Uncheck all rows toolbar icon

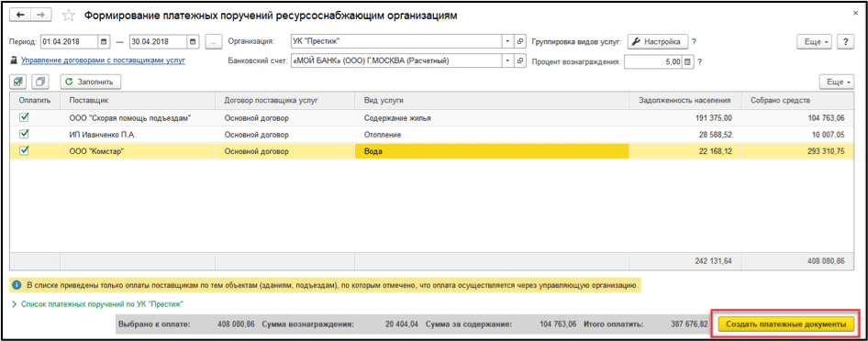point(39,82)
